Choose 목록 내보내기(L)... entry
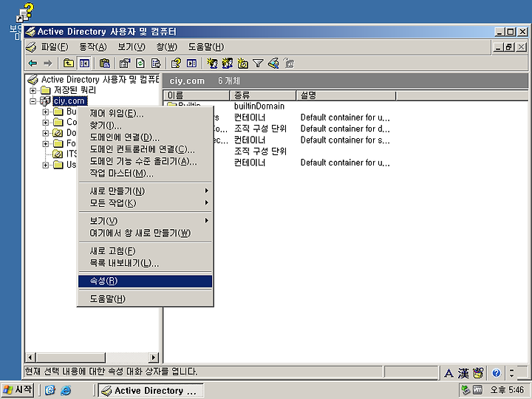 tap(146, 263)
